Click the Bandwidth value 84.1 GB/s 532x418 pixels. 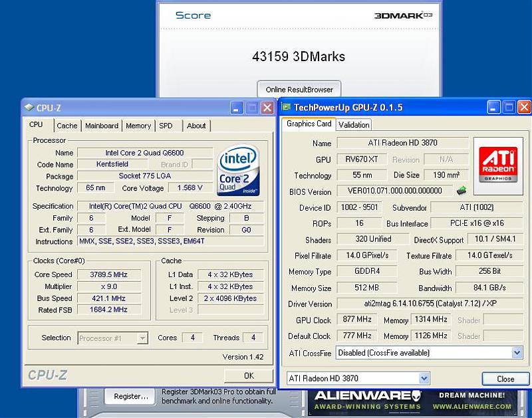tap(489, 288)
